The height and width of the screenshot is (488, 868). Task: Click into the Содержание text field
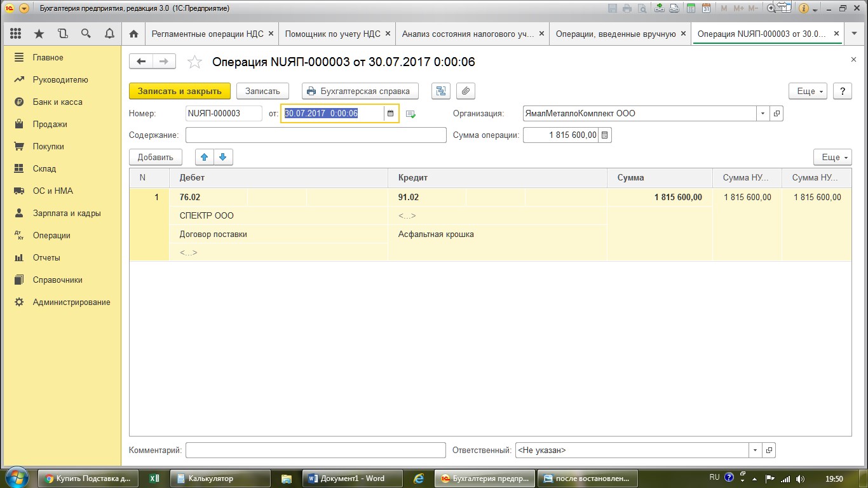click(x=316, y=135)
